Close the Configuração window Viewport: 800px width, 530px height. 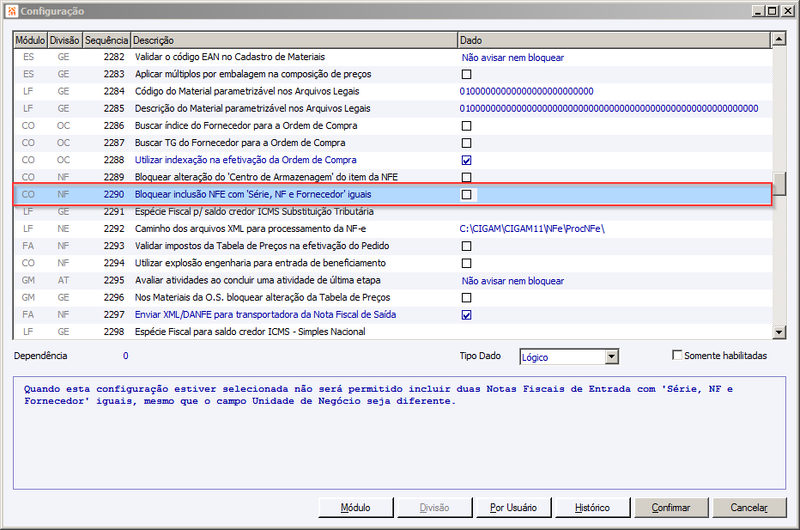[787, 11]
